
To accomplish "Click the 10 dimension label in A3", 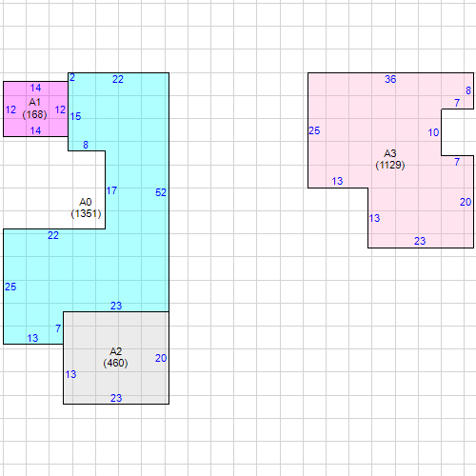I will point(433,132).
